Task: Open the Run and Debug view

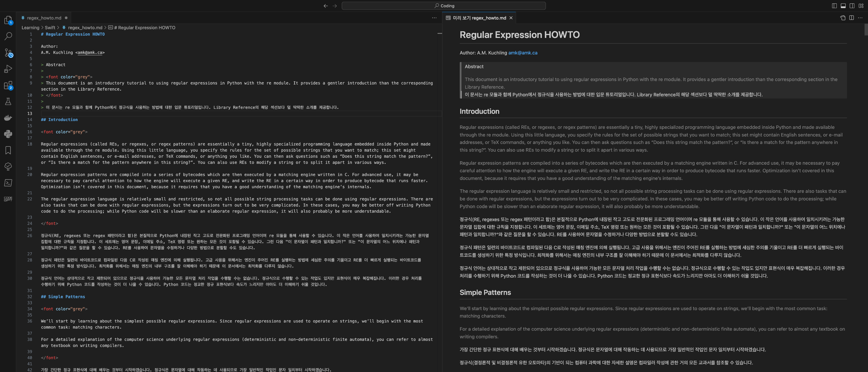Action: [x=8, y=69]
